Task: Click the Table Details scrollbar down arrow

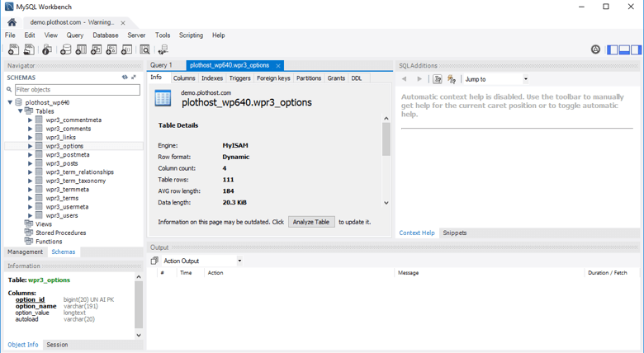Action: [386, 203]
